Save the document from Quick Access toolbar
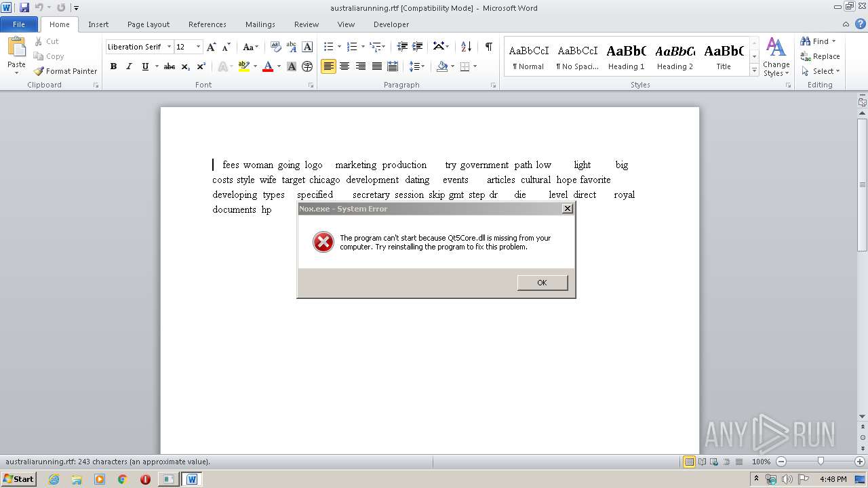Screen dimensions: 868x488 [x=24, y=7]
